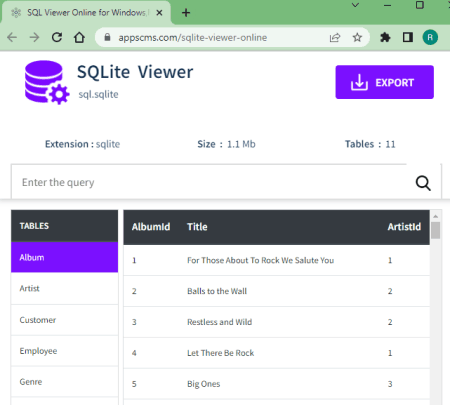This screenshot has width=450, height=405.
Task: Click the 'Restless and Wild' title cell
Action: pos(219,322)
